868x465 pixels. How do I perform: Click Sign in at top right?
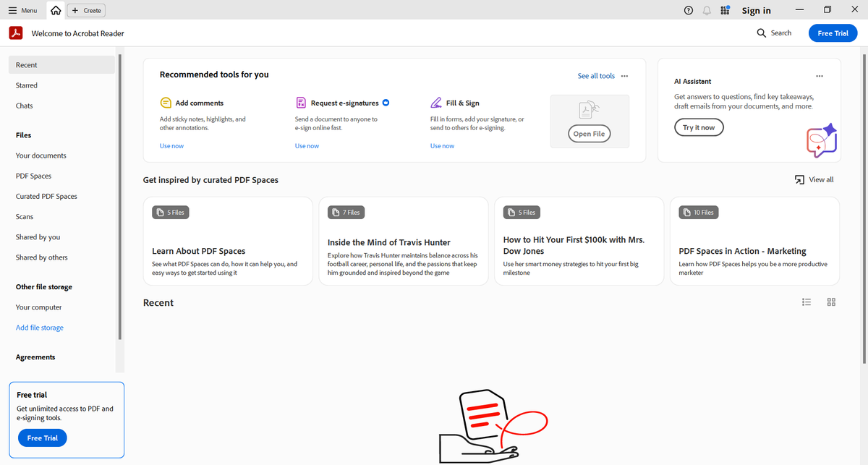click(756, 10)
